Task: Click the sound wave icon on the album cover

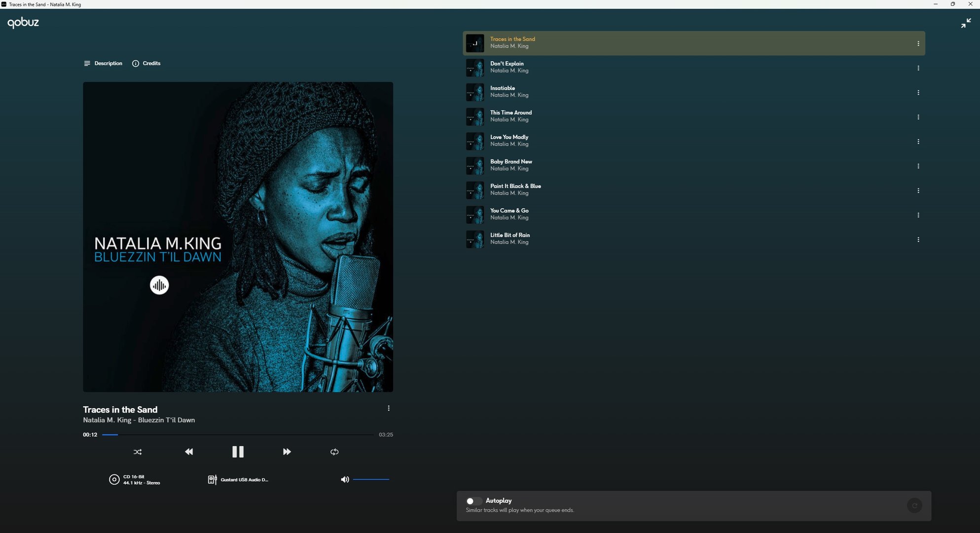Action: [159, 285]
